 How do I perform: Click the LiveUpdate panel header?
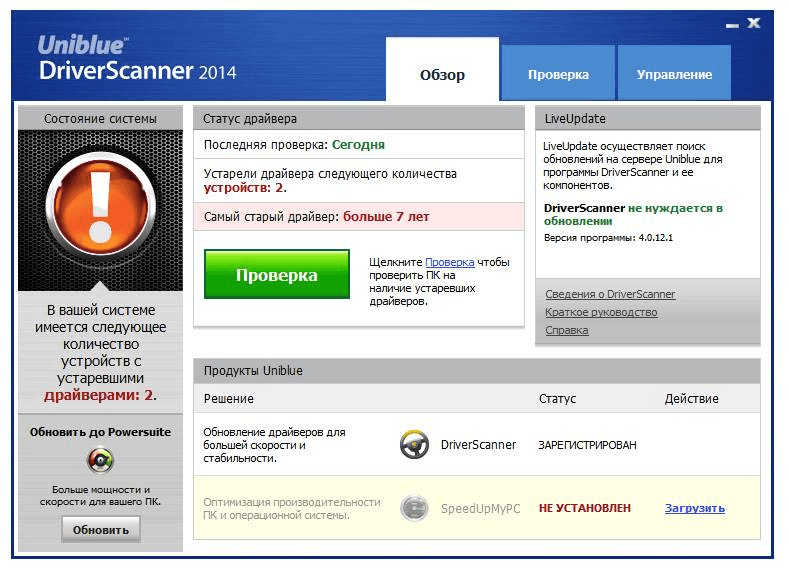tap(648, 118)
